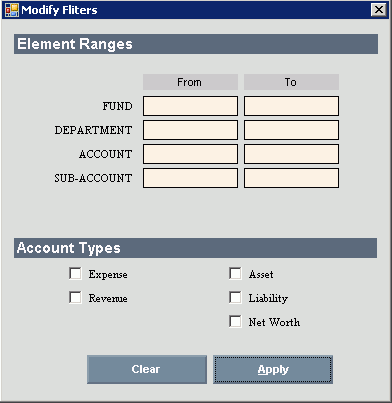Focus the FUND From field
This screenshot has width=392, height=403.
pyautogui.click(x=190, y=106)
